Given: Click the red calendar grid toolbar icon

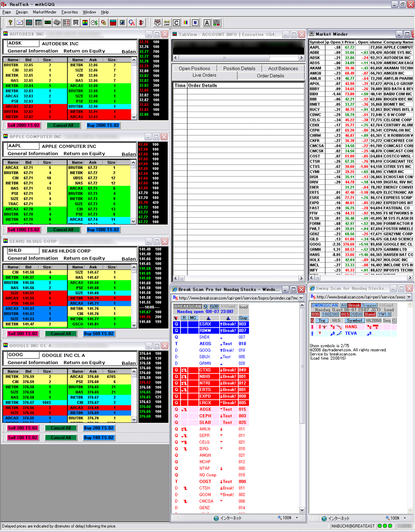Looking at the screenshot, I should pyautogui.click(x=113, y=22).
